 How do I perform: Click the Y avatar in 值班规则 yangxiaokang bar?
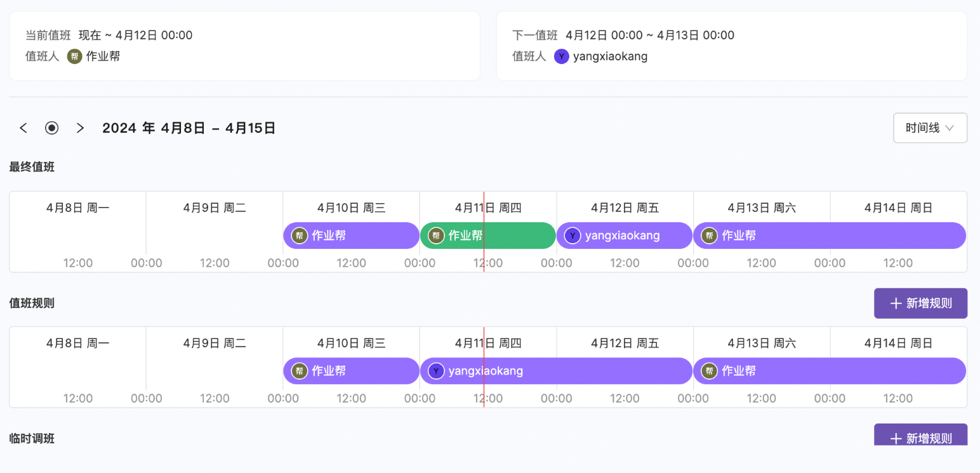(x=436, y=371)
